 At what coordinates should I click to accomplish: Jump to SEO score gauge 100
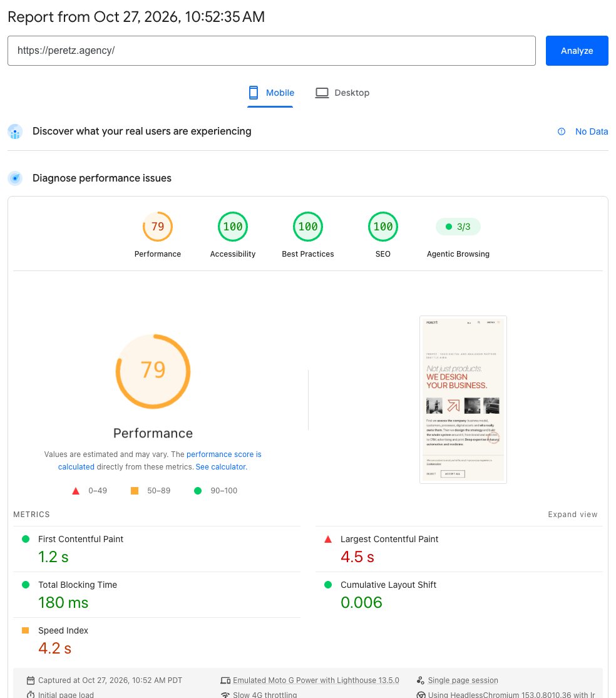click(x=382, y=227)
